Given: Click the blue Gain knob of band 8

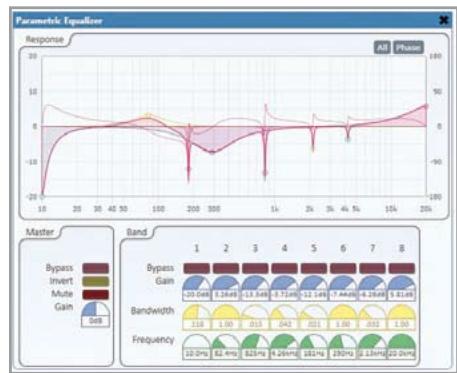Looking at the screenshot, I should pyautogui.click(x=402, y=283).
